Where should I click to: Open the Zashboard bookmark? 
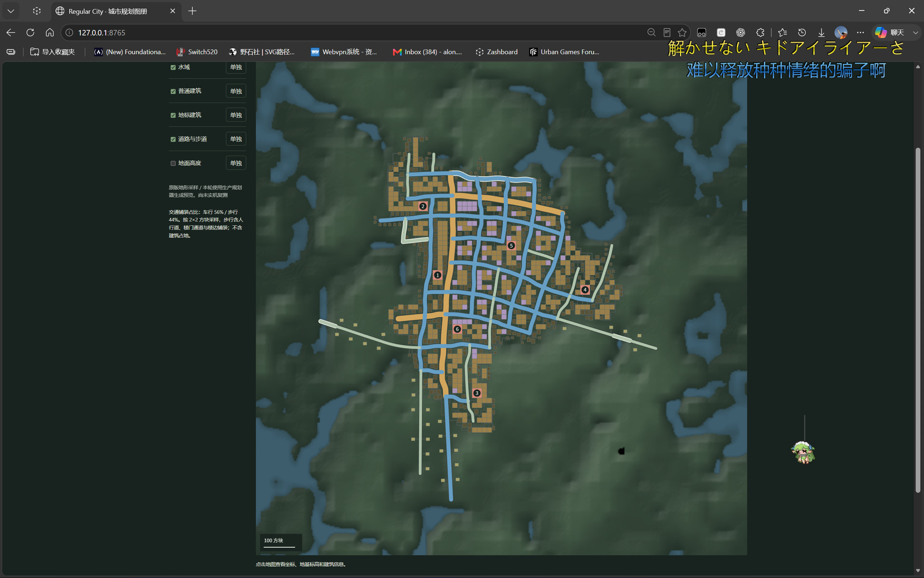point(497,52)
